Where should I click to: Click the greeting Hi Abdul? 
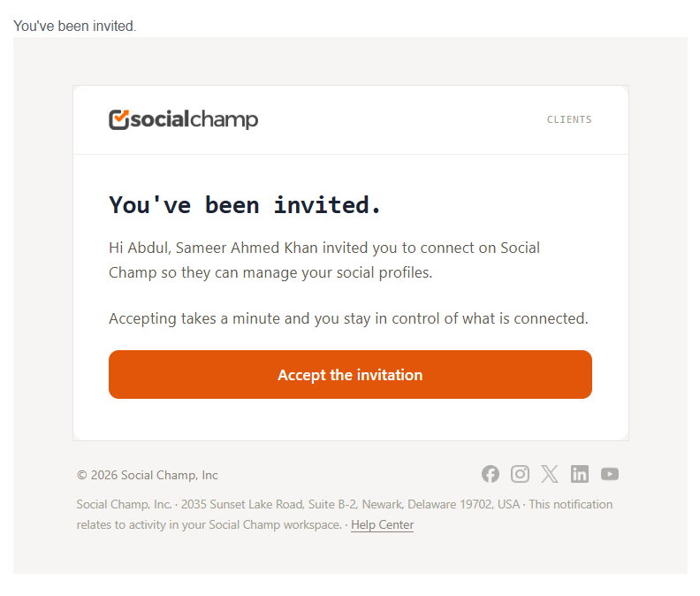(x=140, y=248)
